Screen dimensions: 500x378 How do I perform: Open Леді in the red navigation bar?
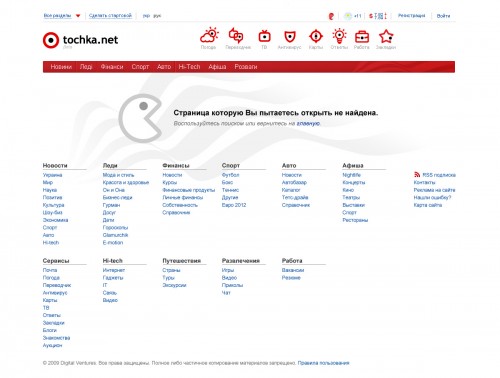[x=86, y=67]
